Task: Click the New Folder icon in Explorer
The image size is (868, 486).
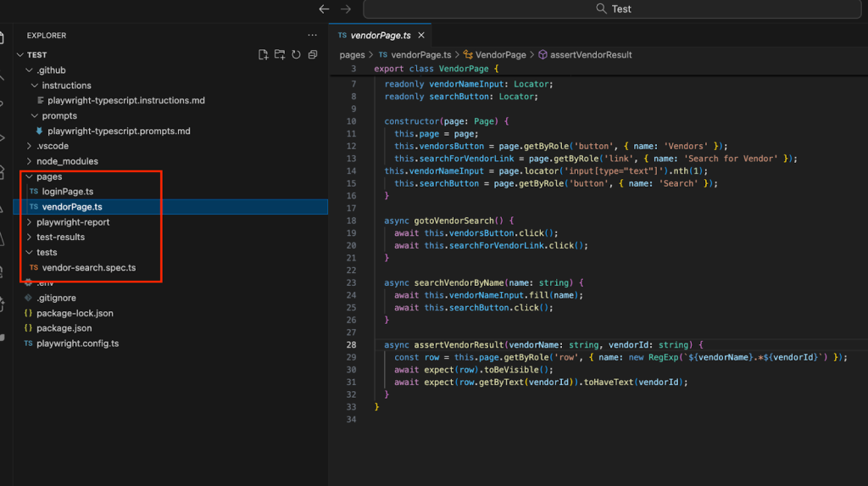Action: pos(280,55)
